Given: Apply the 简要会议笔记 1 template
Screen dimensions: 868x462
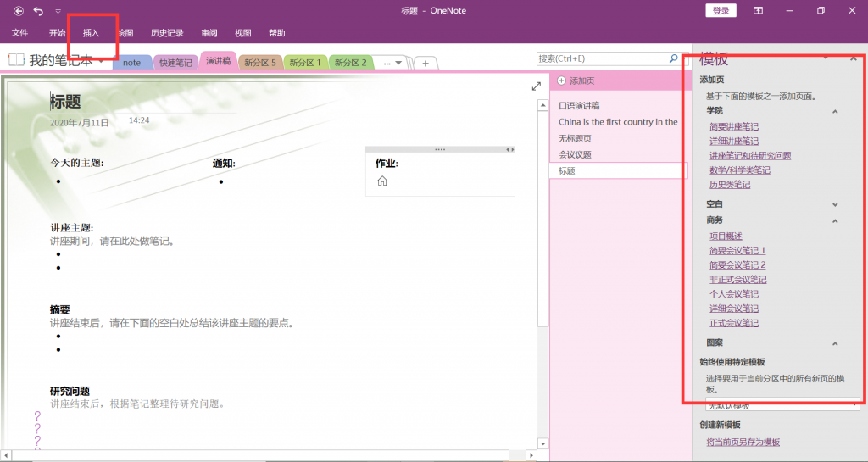Looking at the screenshot, I should coord(737,251).
